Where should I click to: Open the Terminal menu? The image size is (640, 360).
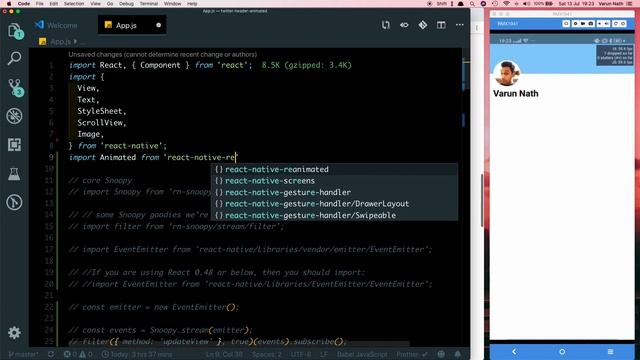point(149,3)
